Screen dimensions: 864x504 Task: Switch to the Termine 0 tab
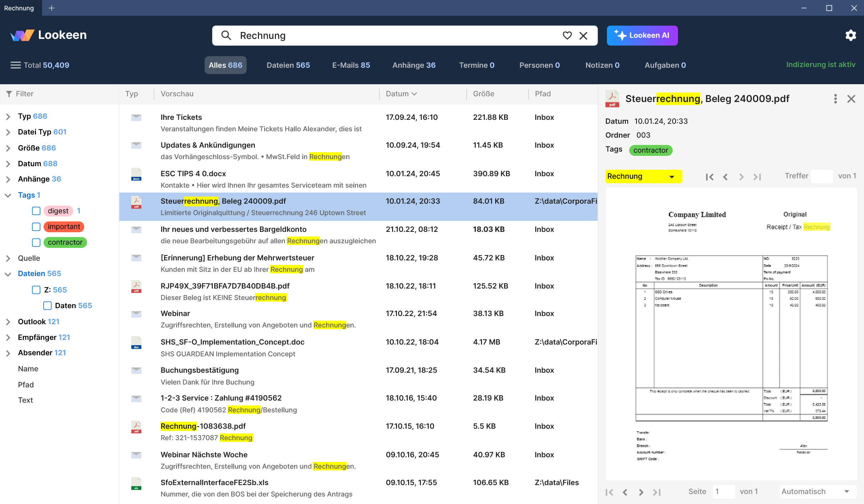pos(477,65)
